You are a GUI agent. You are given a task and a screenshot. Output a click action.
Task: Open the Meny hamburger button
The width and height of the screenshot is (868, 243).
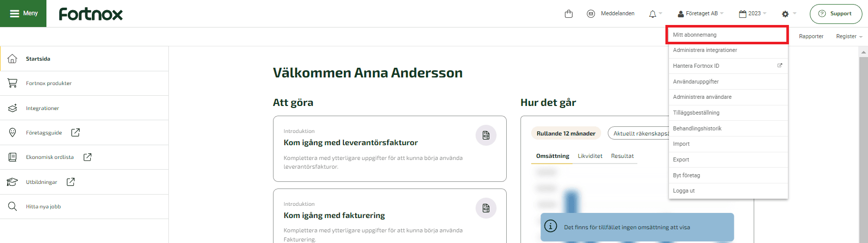coord(23,13)
